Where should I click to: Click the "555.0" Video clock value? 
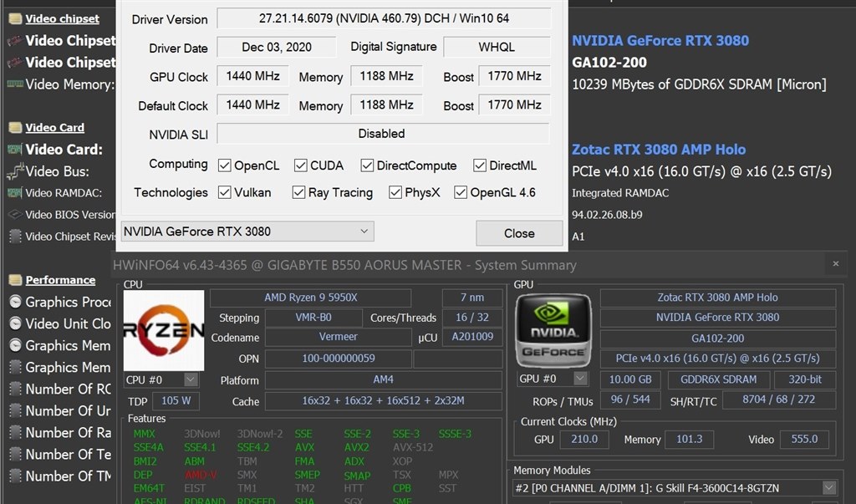pyautogui.click(x=805, y=439)
